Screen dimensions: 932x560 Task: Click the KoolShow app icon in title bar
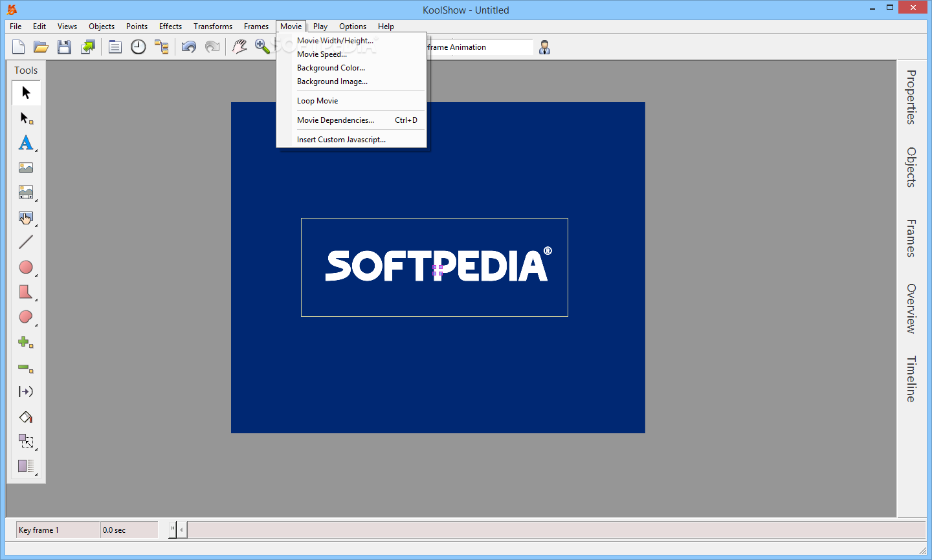[12, 9]
